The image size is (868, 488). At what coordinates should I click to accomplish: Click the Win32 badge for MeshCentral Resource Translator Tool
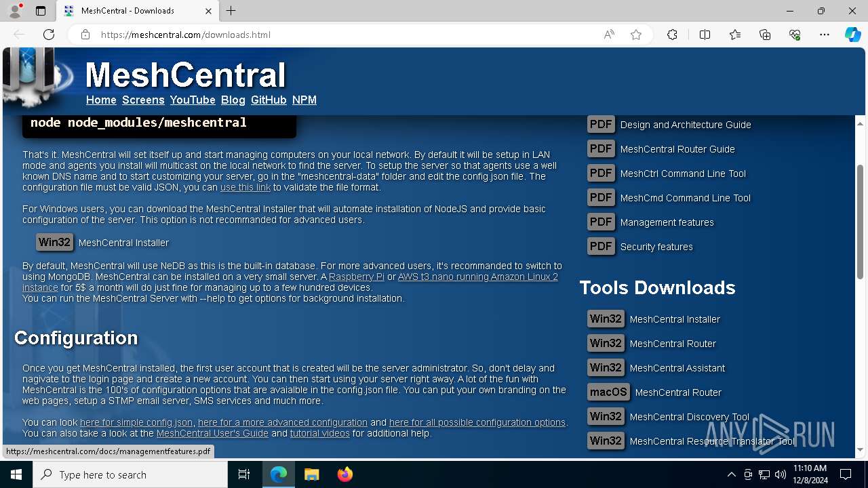click(x=606, y=441)
